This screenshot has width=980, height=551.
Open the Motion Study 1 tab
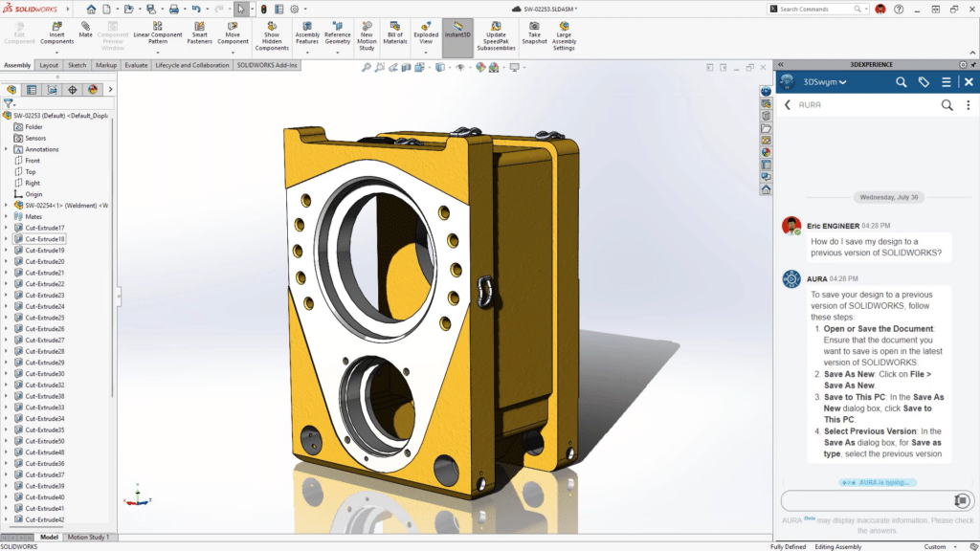pos(87,537)
